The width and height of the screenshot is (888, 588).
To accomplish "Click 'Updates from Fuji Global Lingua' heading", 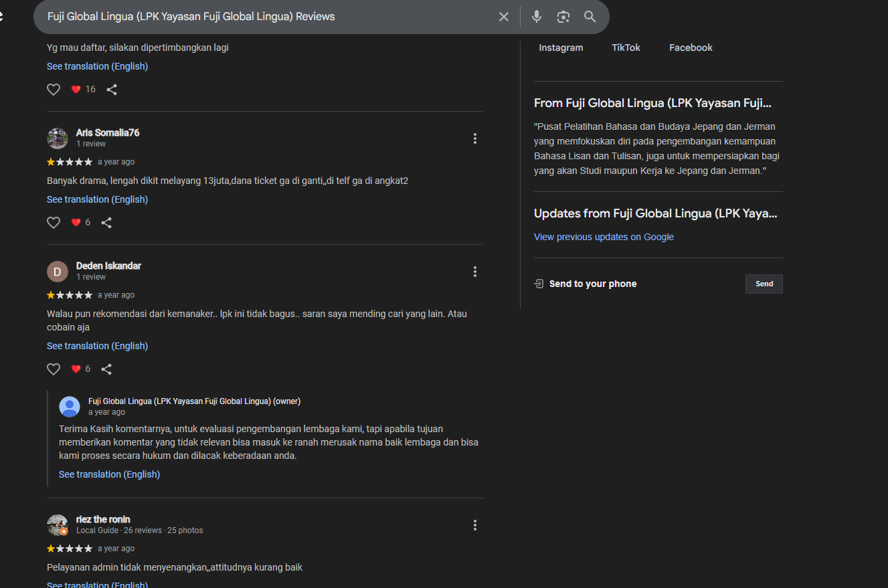I will 656,213.
